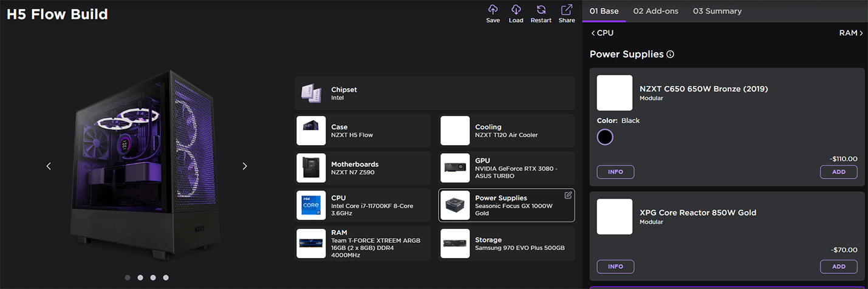Click the Seasonic power supply icon
Image resolution: width=868 pixels, height=289 pixels.
[455, 205]
